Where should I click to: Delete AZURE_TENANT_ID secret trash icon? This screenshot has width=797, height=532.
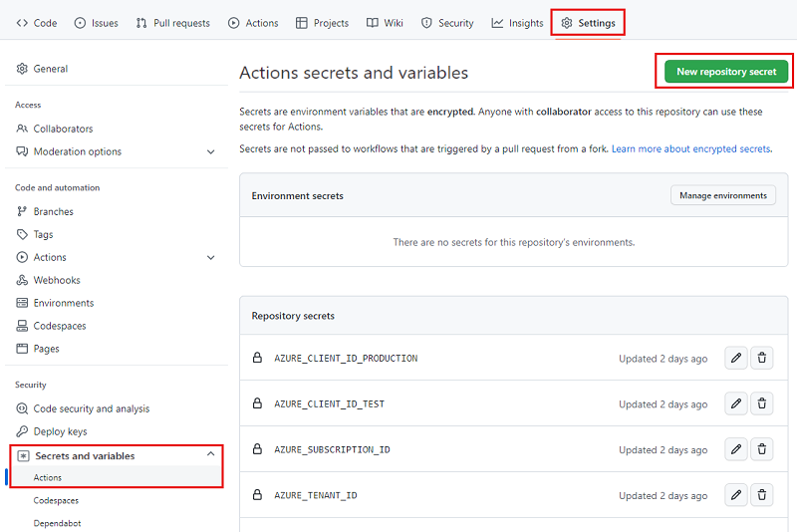(x=761, y=495)
